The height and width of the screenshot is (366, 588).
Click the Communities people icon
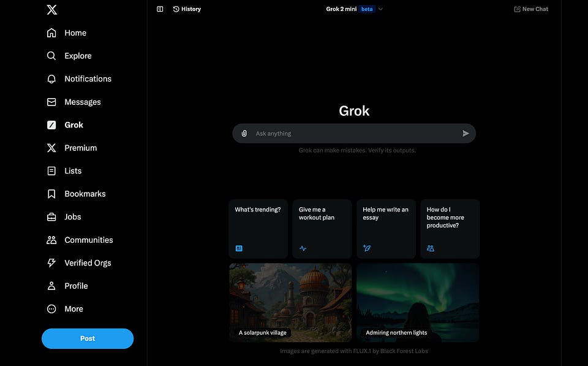coord(51,240)
